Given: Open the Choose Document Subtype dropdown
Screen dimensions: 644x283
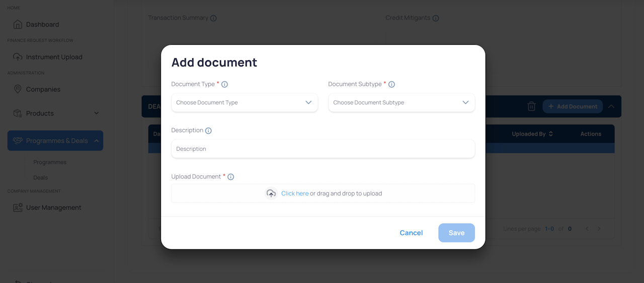Looking at the screenshot, I should (x=401, y=103).
